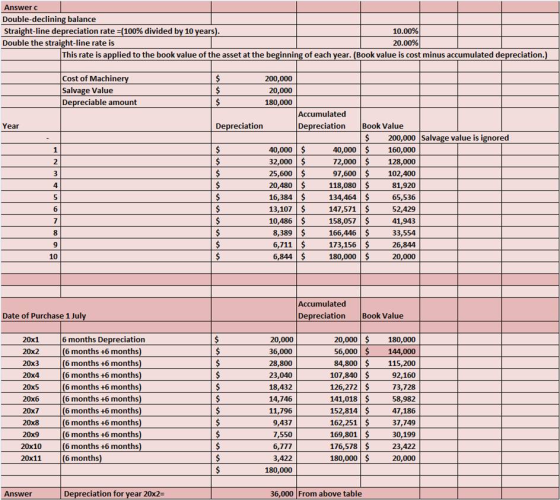Select the 180,000 total below second table
560x500 pixels.
pyautogui.click(x=254, y=470)
